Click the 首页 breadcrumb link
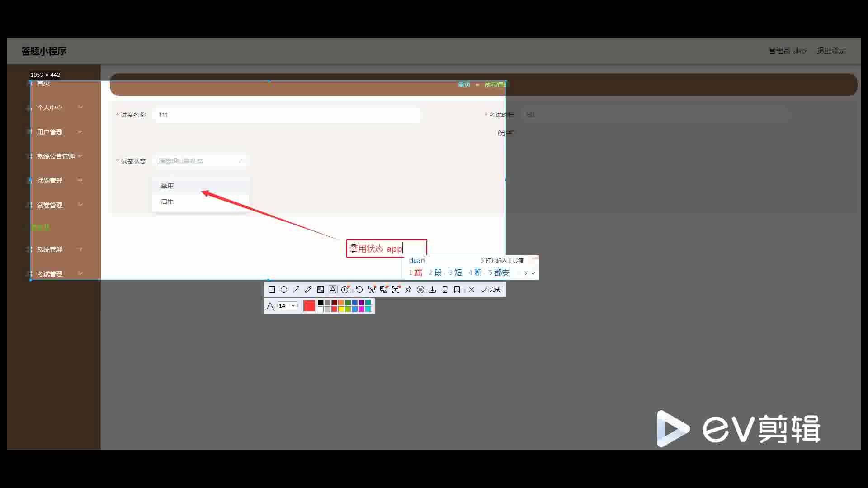Screen dimensions: 868x488 464,84
